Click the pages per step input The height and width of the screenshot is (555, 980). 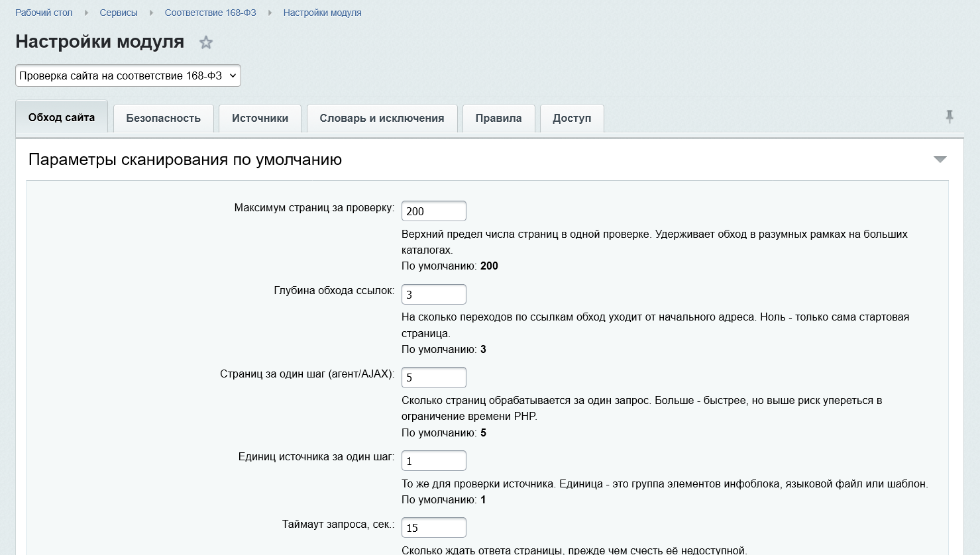[434, 378]
